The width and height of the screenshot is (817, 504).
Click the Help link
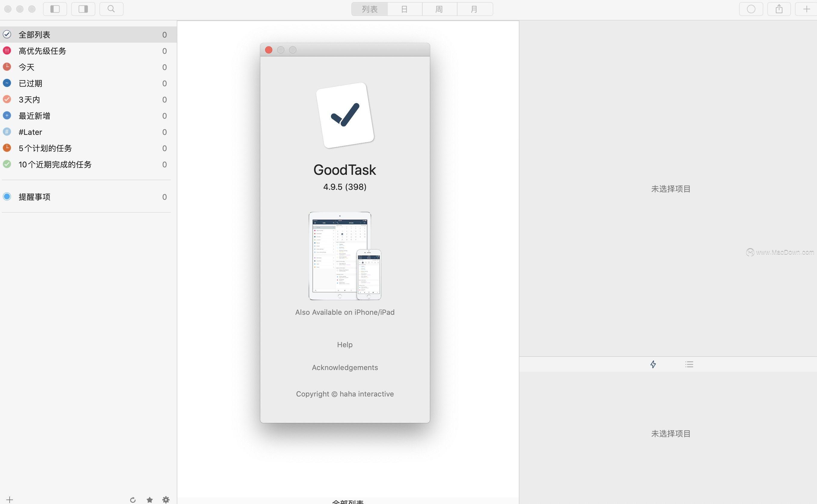click(344, 345)
